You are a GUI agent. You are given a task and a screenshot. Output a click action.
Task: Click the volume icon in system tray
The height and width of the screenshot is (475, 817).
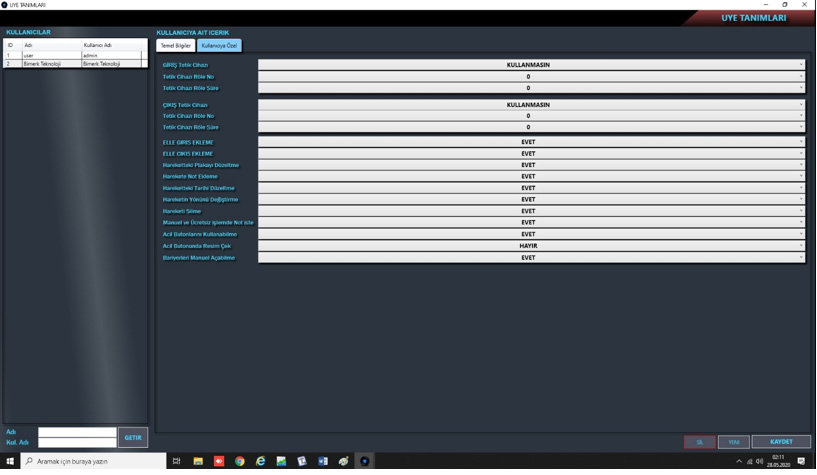(760, 461)
